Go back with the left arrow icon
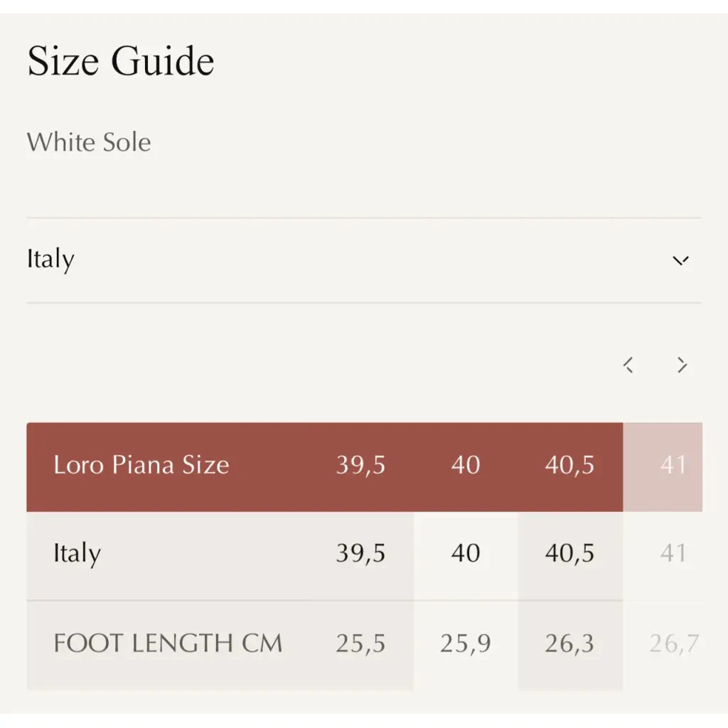The height and width of the screenshot is (728, 728). coord(628,365)
